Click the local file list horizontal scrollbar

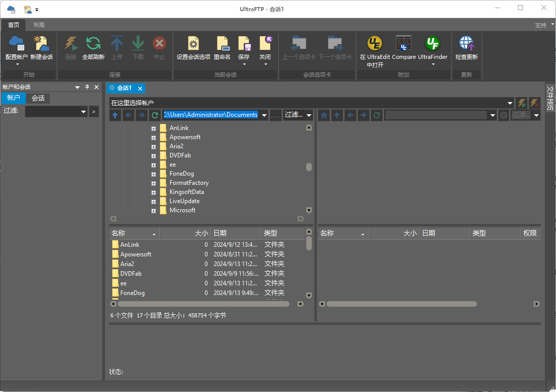tap(204, 304)
